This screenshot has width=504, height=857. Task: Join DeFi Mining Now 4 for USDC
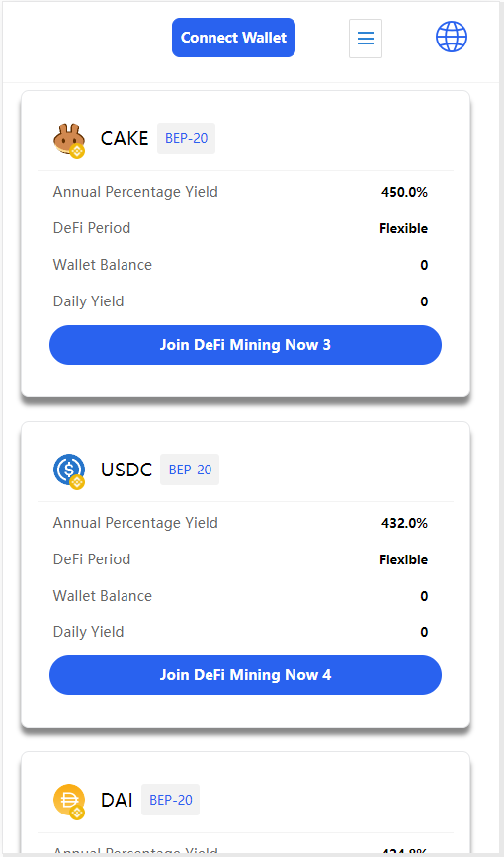coord(245,675)
